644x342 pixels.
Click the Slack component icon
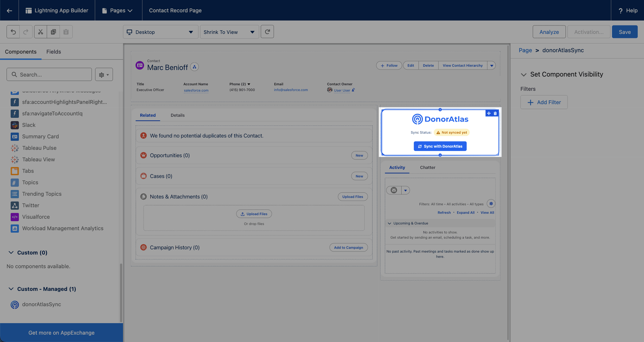(x=14, y=125)
